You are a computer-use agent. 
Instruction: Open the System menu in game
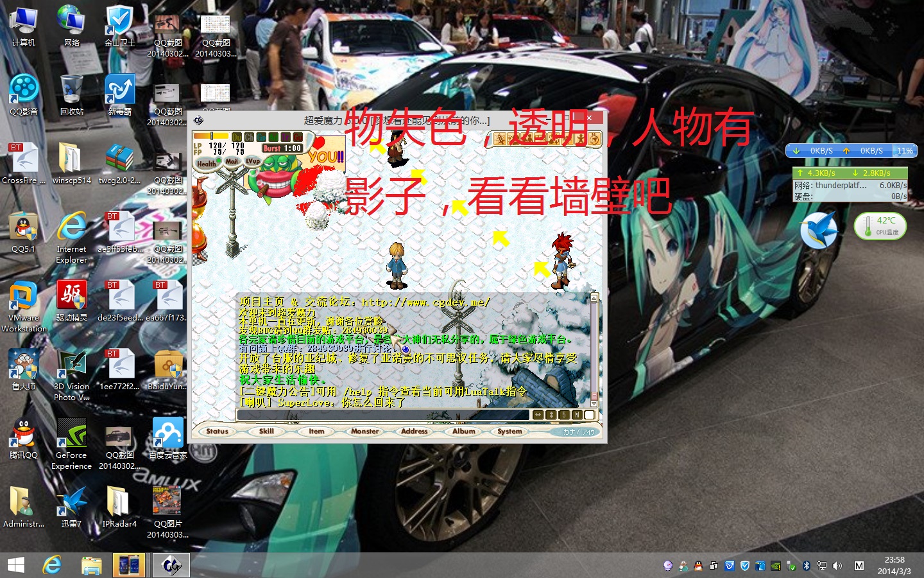pyautogui.click(x=509, y=432)
